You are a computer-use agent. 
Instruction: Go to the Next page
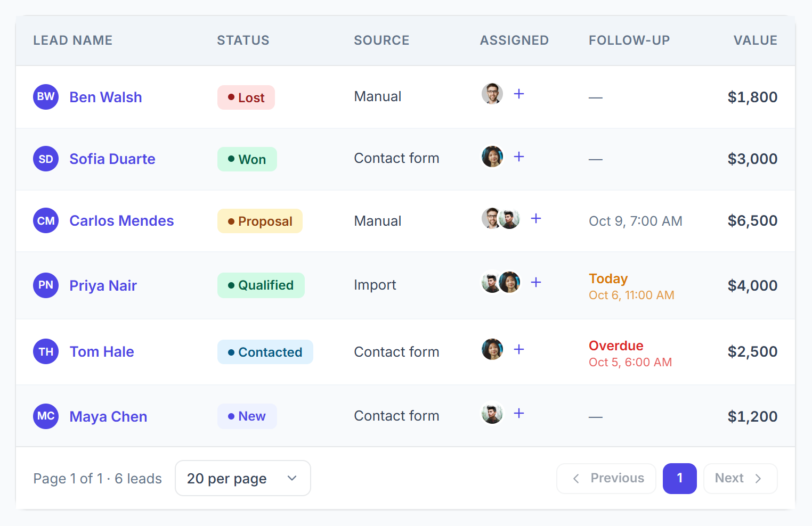[x=741, y=479]
